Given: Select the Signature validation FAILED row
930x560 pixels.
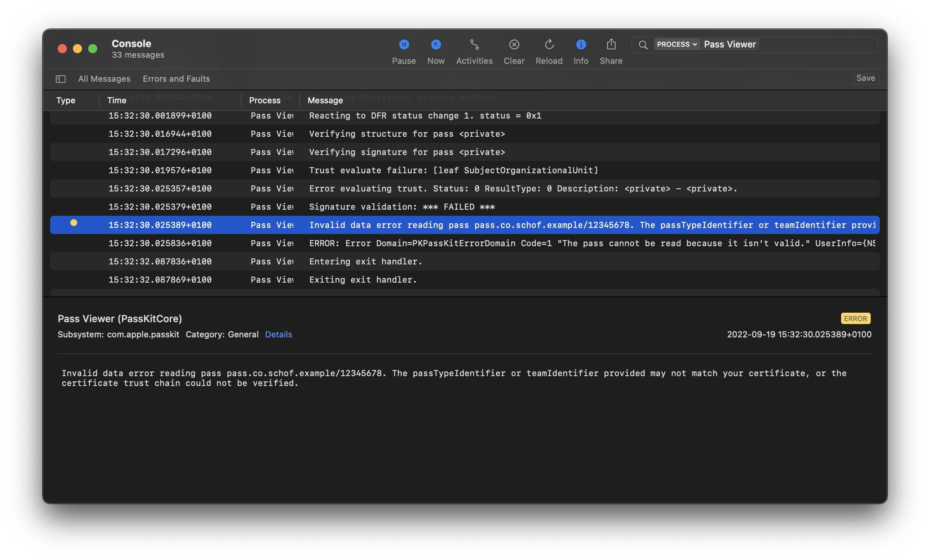Looking at the screenshot, I should 402,207.
